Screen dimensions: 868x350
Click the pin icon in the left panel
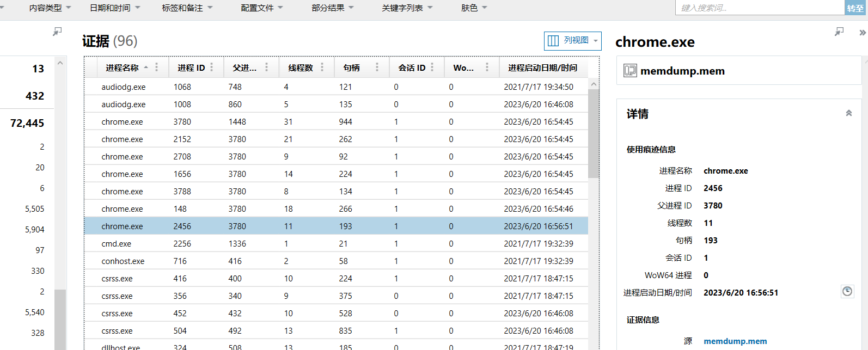(x=57, y=32)
